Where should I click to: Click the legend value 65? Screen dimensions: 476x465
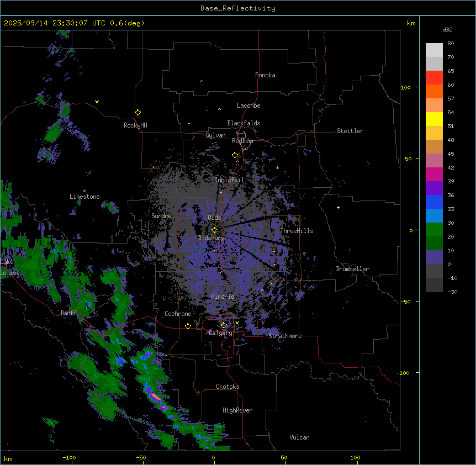[x=451, y=71]
